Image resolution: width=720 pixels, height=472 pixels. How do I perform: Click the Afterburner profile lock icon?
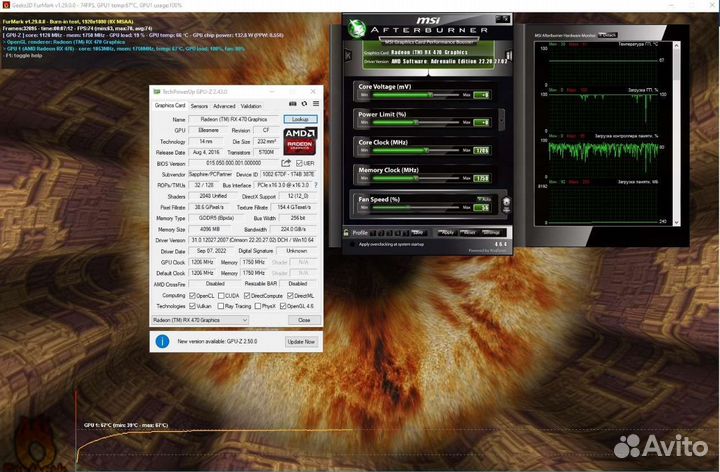point(346,233)
